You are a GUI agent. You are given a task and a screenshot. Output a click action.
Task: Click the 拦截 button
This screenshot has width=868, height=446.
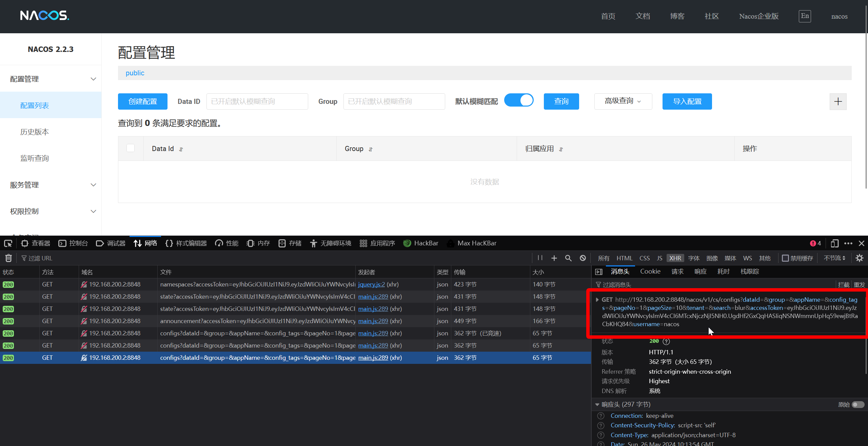click(844, 285)
